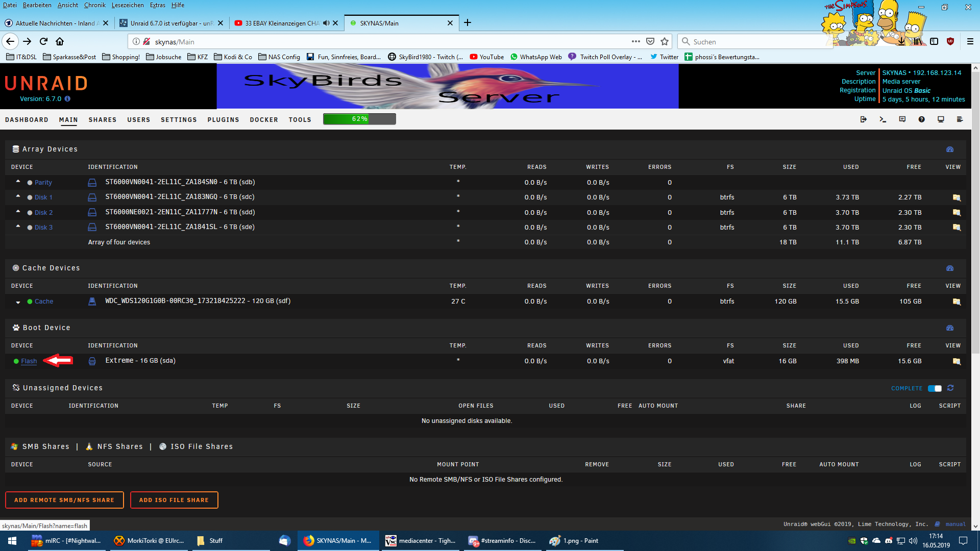Click ADD ISO FILE SHARE button
The width and height of the screenshot is (980, 551).
[174, 500]
